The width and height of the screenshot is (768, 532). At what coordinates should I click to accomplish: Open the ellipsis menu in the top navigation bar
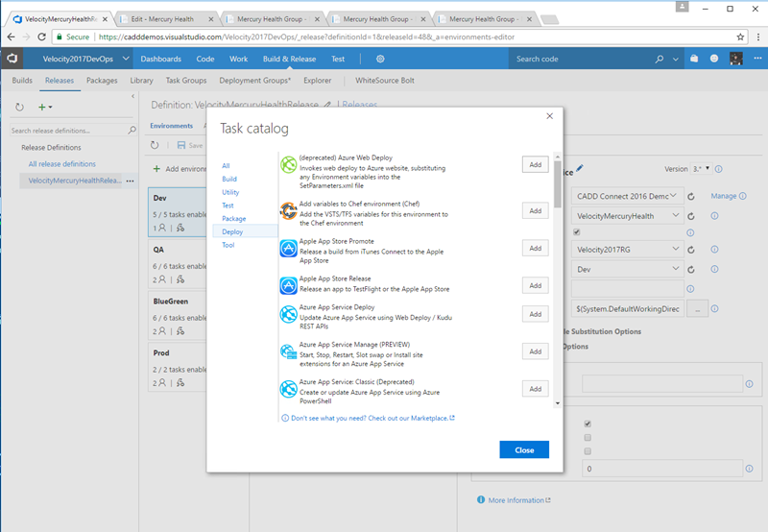click(757, 59)
